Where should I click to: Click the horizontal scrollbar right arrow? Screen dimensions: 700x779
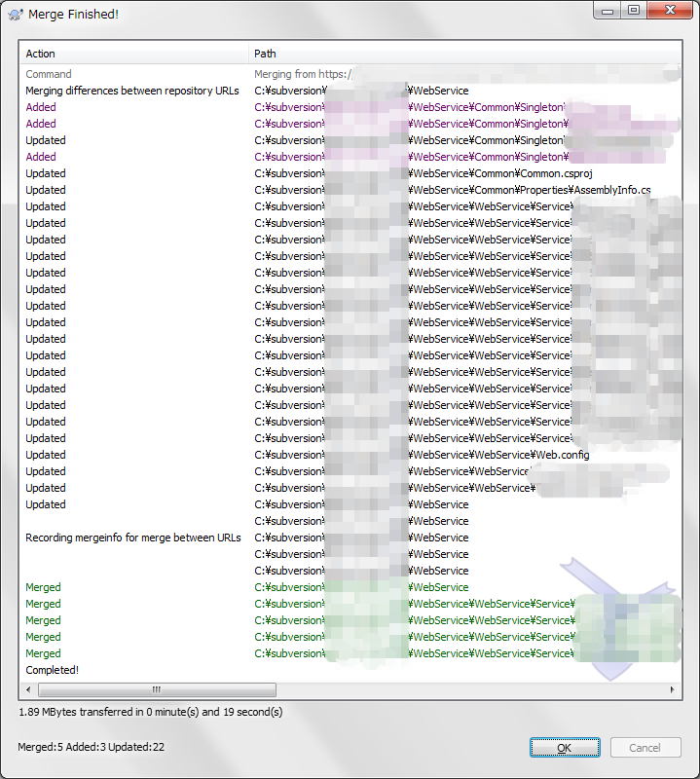[x=675, y=689]
